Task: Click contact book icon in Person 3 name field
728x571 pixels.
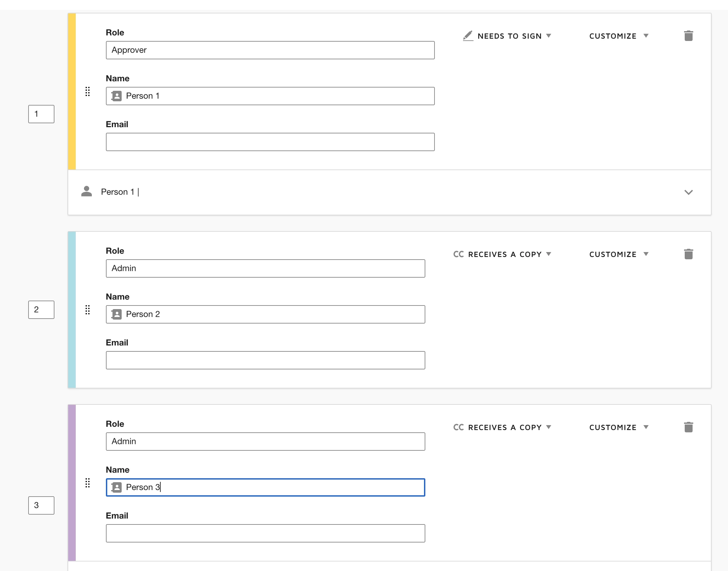Action: click(116, 487)
